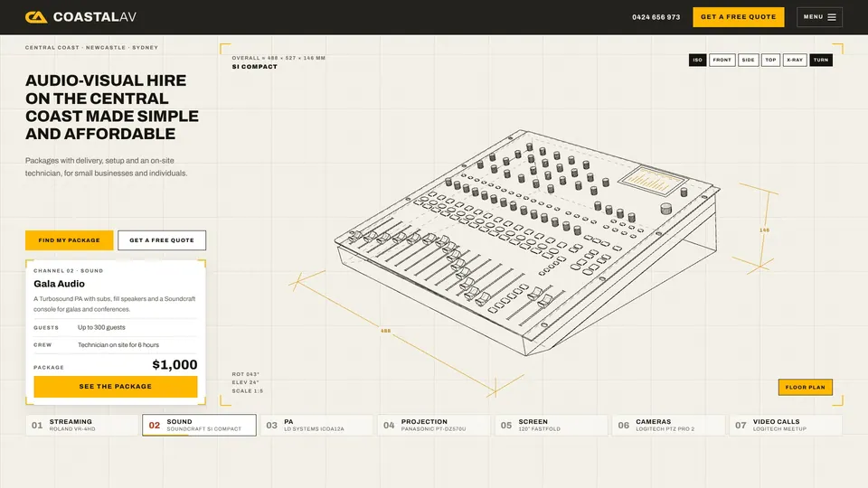Select the 05 Screen tab

[552, 425]
